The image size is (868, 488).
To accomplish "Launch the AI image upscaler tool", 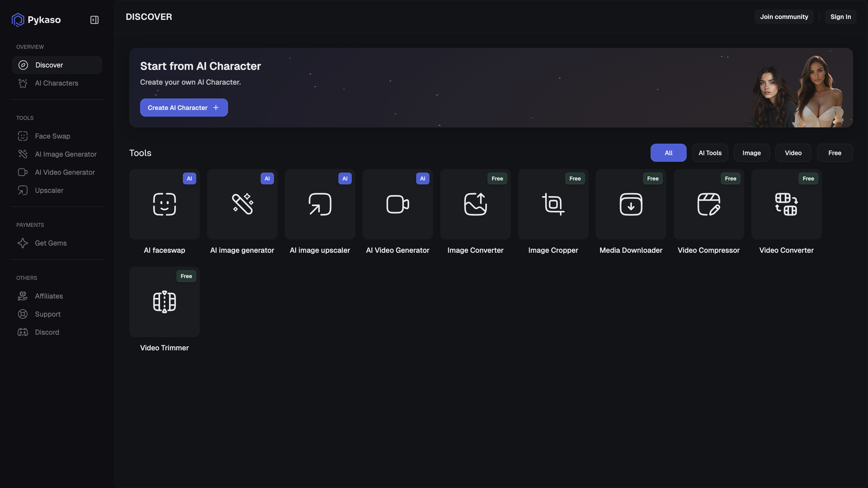I will [x=320, y=204].
